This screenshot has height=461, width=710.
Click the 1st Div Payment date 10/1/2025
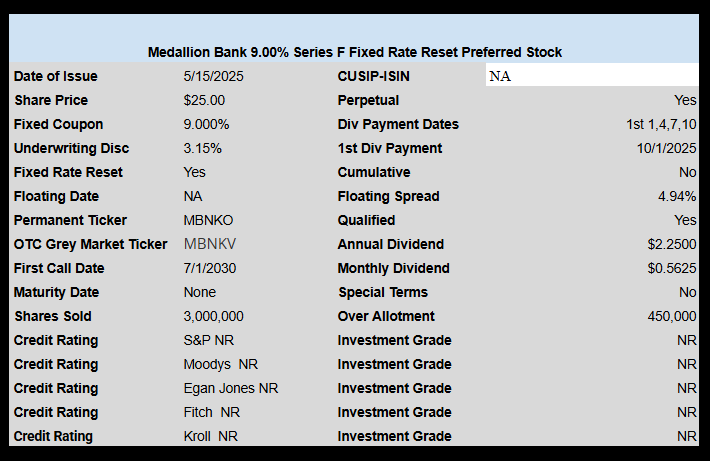tap(667, 148)
